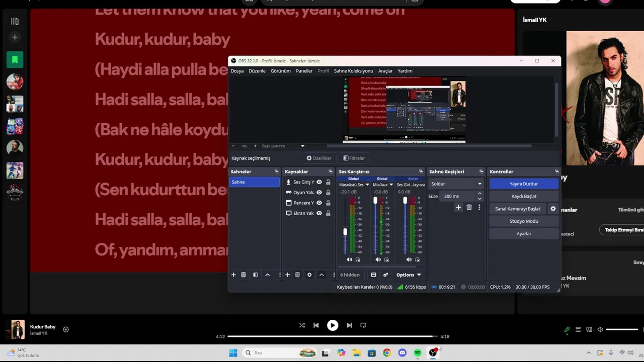
Task: Mute the Masaüstü Ses channel
Action: coord(349,260)
